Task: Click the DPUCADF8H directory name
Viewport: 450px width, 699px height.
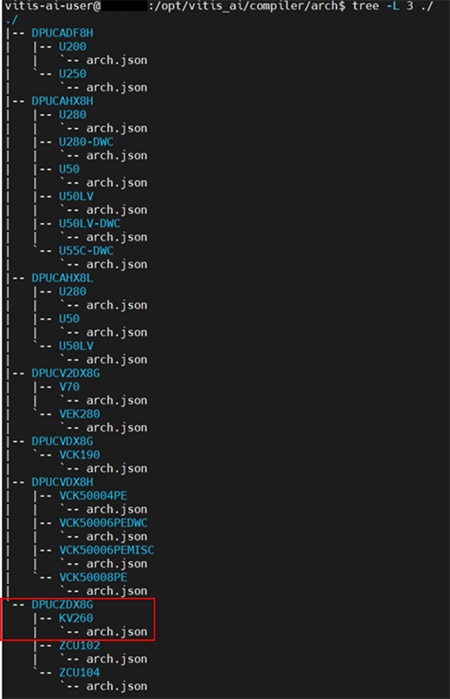Action: pyautogui.click(x=62, y=33)
